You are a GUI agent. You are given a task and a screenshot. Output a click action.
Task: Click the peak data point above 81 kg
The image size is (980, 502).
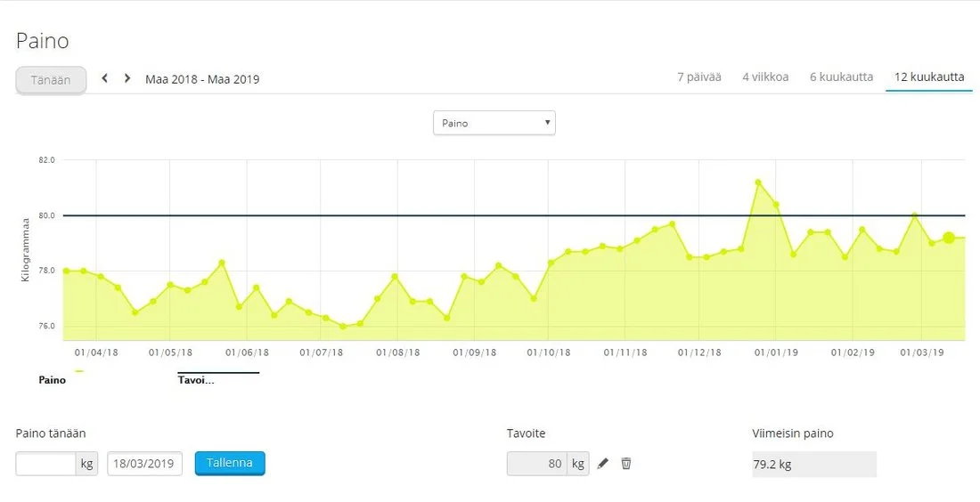(758, 182)
